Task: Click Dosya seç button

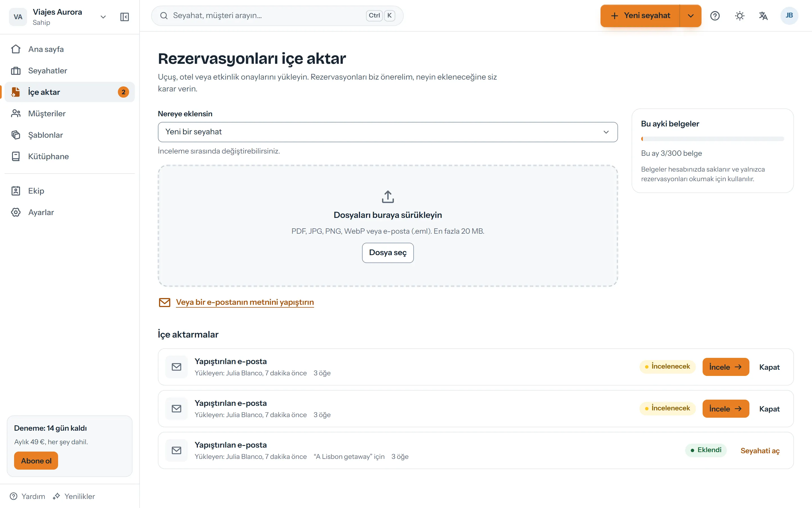Action: [x=388, y=253]
